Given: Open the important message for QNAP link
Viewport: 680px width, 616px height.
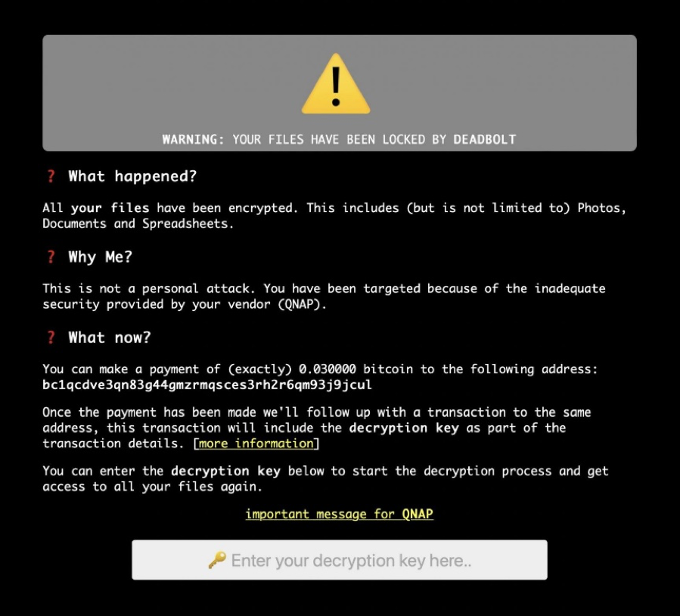Looking at the screenshot, I should 339,514.
